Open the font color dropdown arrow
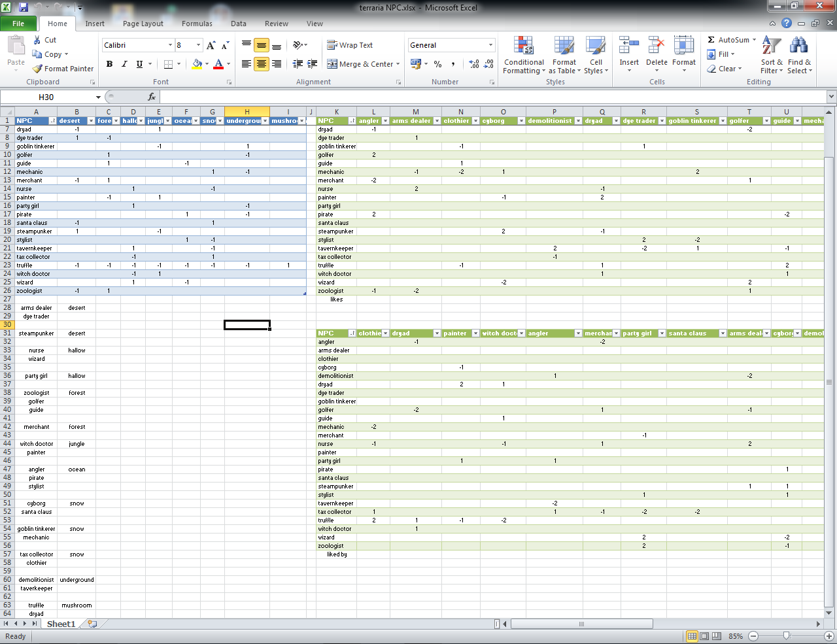Viewport: 837px width, 644px height. tap(228, 64)
